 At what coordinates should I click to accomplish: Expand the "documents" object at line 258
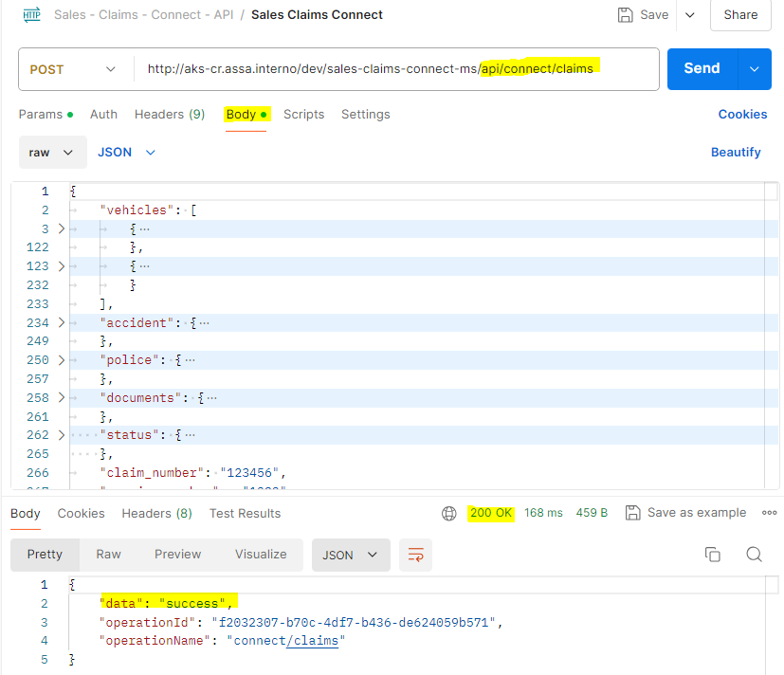[x=62, y=397]
